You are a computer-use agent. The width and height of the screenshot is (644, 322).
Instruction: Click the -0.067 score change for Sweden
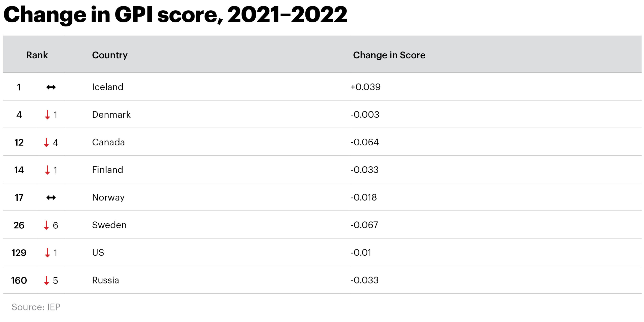[364, 225]
